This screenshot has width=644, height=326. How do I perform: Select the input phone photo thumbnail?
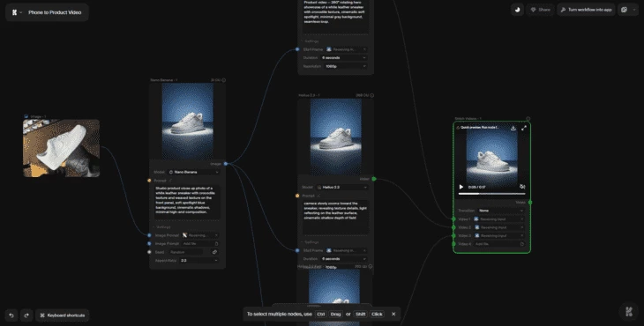tap(61, 148)
